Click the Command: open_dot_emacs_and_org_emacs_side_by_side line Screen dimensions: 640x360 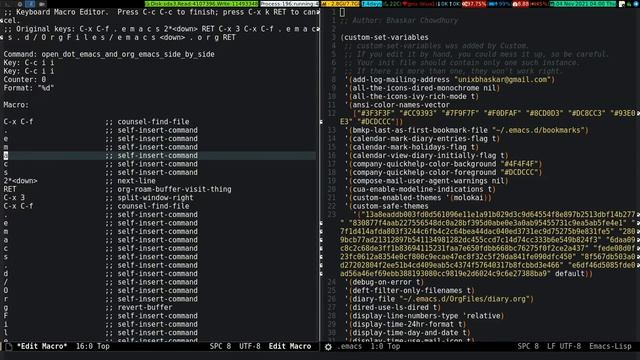point(109,54)
